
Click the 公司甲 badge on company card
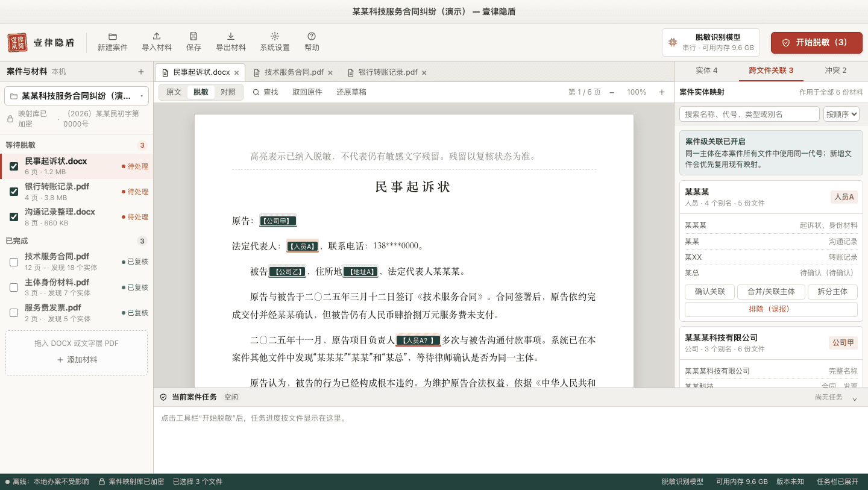coord(843,343)
